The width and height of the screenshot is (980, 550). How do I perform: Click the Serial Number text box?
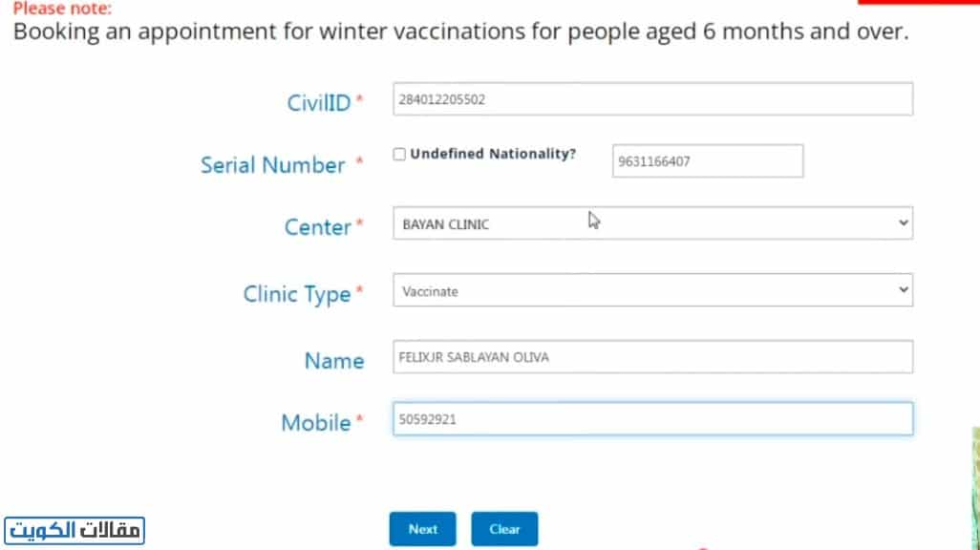pos(707,161)
